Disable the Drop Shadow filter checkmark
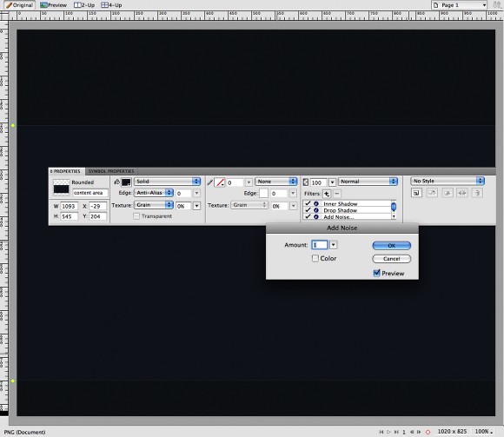The height and width of the screenshot is (437, 504). (x=308, y=210)
